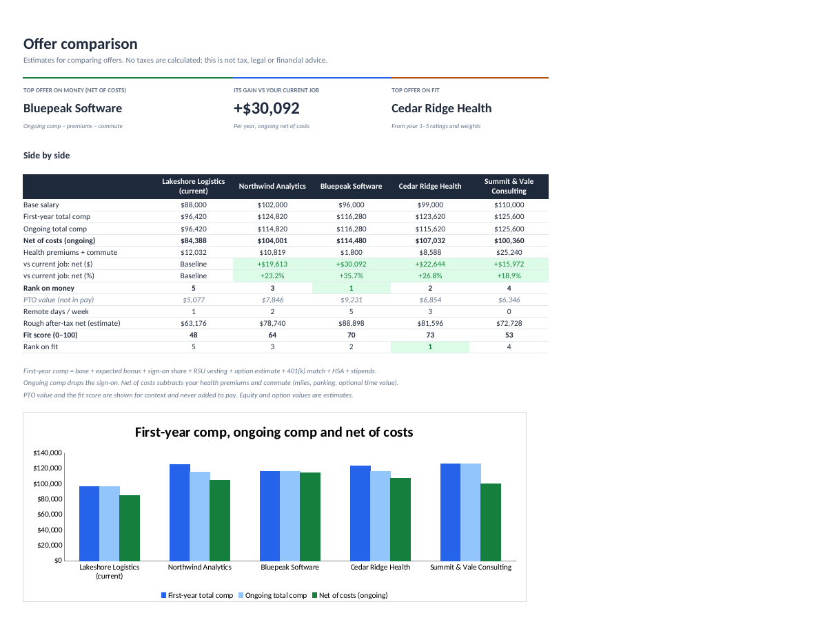The width and height of the screenshot is (834, 644).
Task: Click Cedar Ridge Health's dark blue first-year bar
Action: pyautogui.click(x=360, y=513)
